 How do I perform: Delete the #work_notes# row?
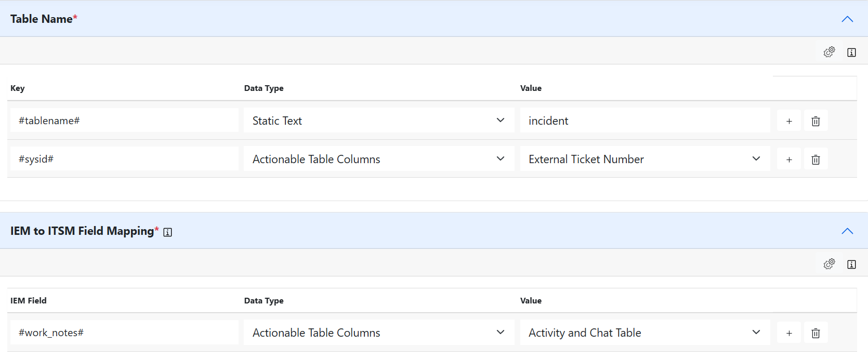[x=816, y=333]
